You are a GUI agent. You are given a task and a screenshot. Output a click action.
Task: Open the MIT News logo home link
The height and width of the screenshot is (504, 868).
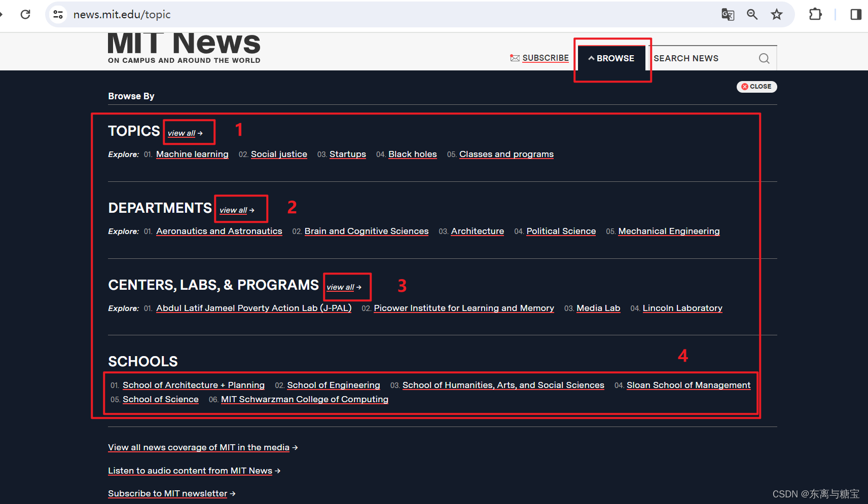[x=184, y=48]
